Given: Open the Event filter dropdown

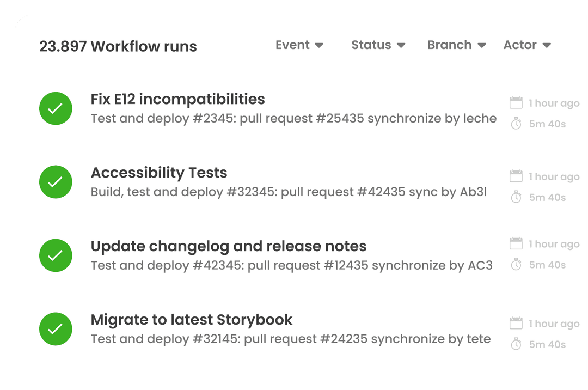Looking at the screenshot, I should point(299,45).
